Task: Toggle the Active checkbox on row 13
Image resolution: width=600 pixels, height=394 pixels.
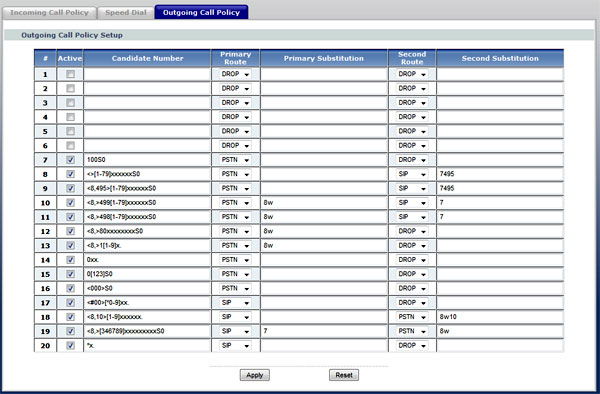Action: 70,245
